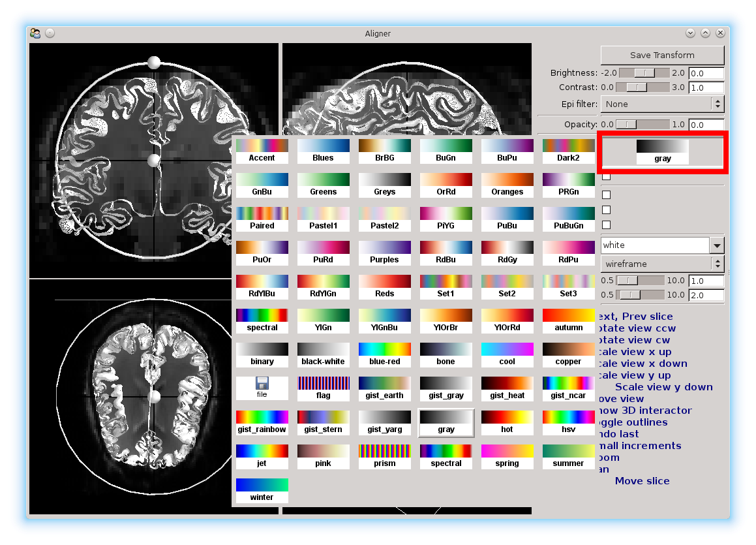Click the 'Scale view y down' help text
Screen dimensions: 756x545
664,387
